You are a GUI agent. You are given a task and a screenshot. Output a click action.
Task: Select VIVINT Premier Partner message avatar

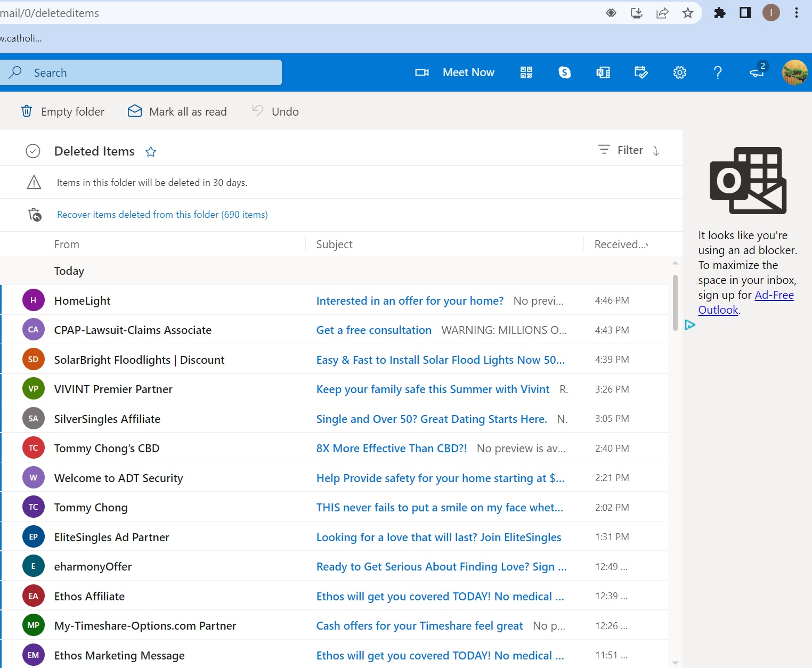click(33, 389)
